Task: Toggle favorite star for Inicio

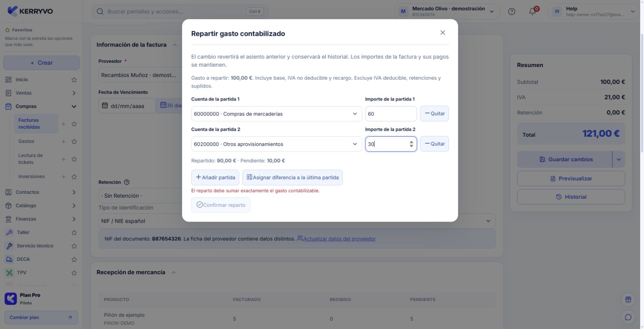Action: click(74, 80)
